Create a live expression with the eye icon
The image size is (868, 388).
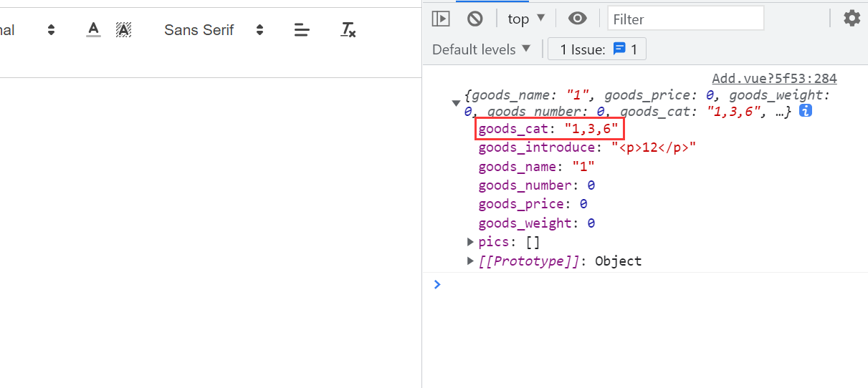point(577,19)
